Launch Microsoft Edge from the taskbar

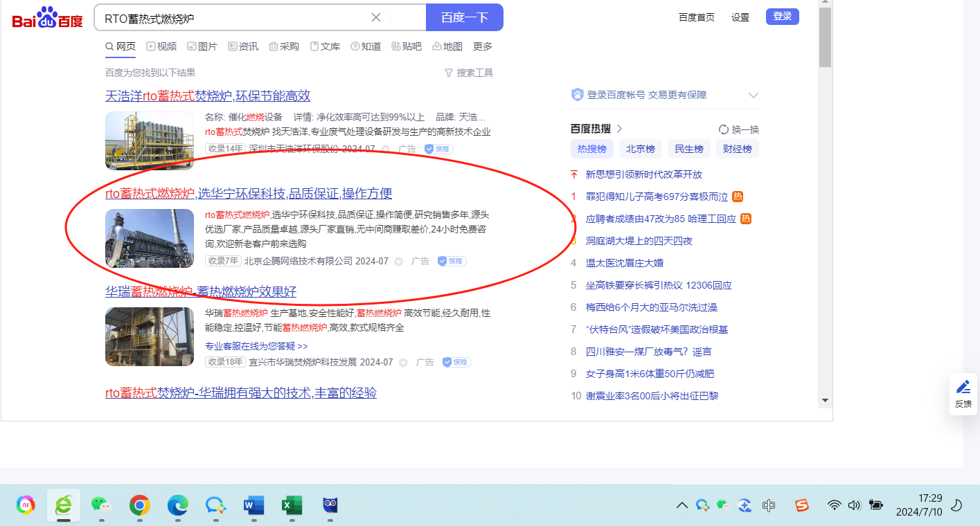178,506
